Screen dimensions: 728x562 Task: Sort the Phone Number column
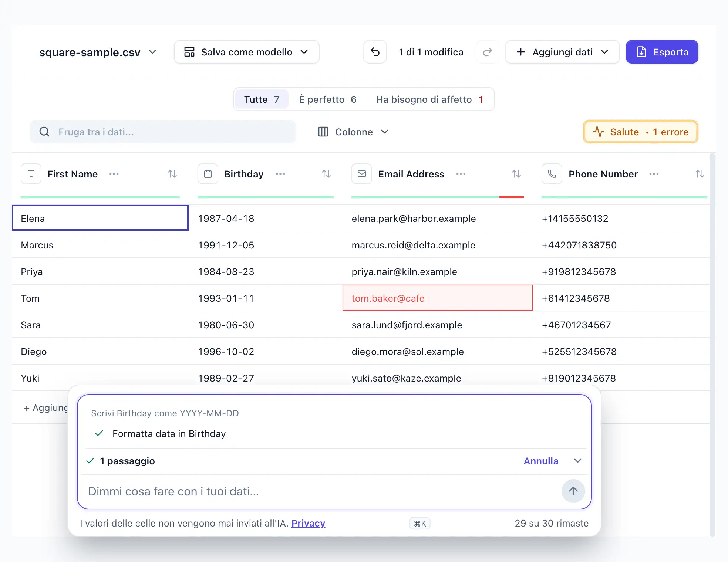tap(700, 174)
